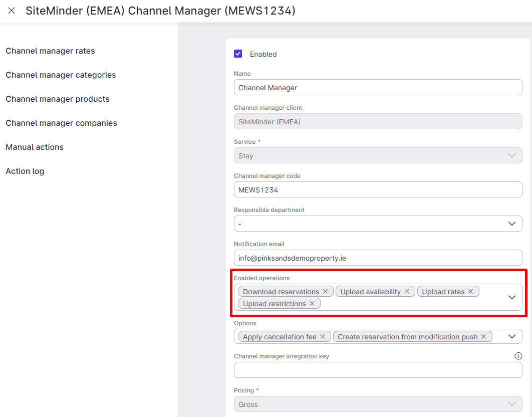Viewport: 532px width, 417px height.
Task: Remove the Upload availability operation chip
Action: 406,291
